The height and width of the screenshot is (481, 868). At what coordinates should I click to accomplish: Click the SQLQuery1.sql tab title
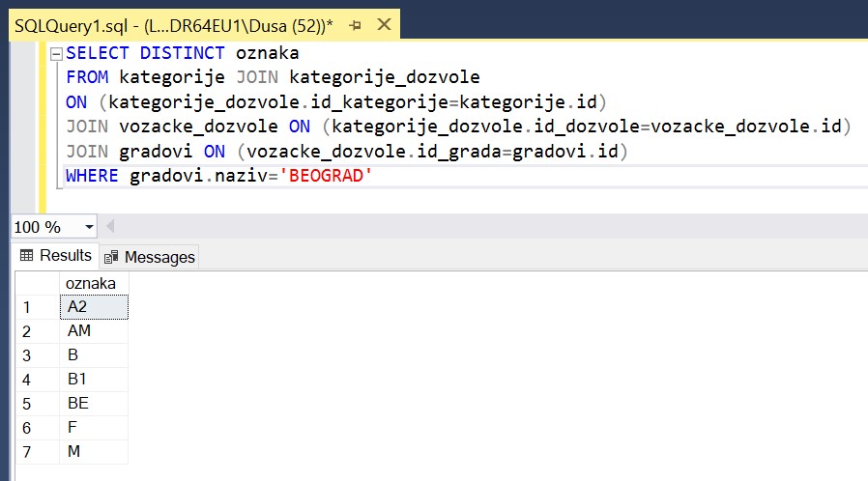tap(174, 24)
